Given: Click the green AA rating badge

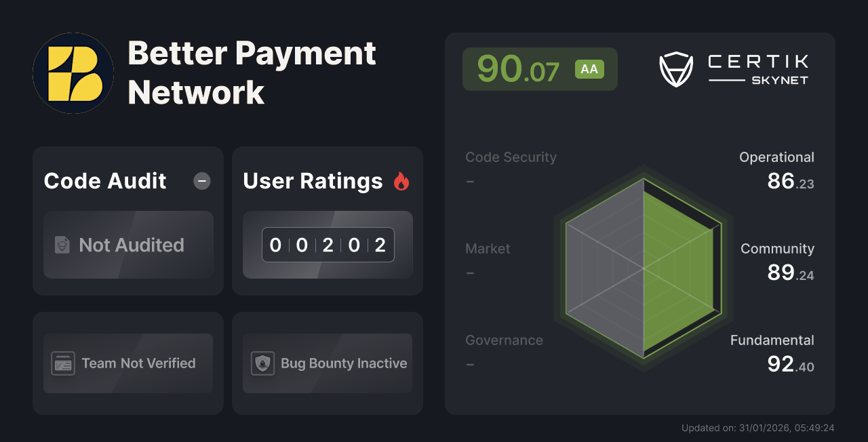Looking at the screenshot, I should coord(589,69).
